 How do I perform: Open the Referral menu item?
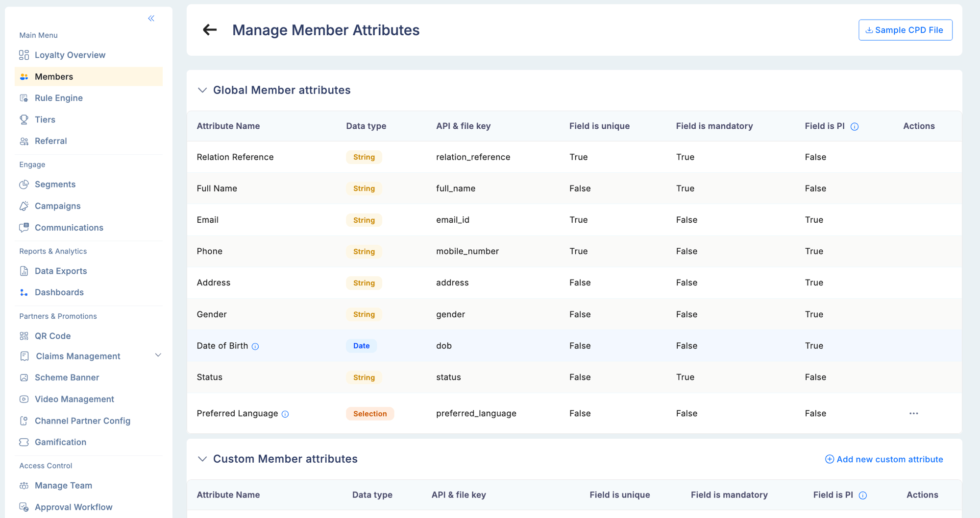point(51,141)
